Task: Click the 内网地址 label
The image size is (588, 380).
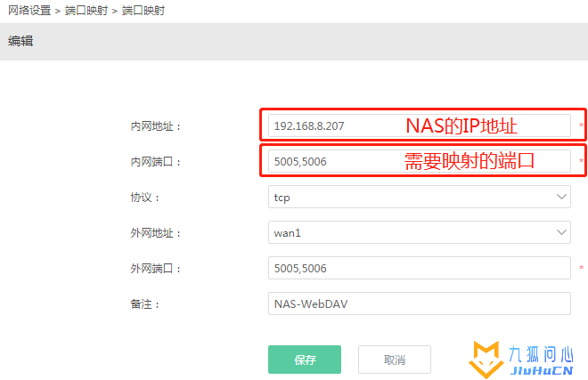Action: click(156, 126)
